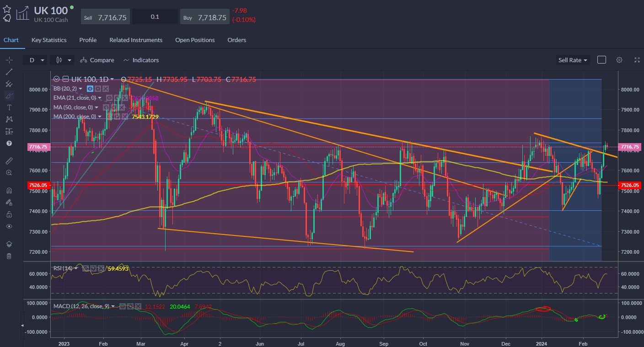Expand the MA (50, close, 0) dropdown
This screenshot has height=347, width=644.
[97, 107]
